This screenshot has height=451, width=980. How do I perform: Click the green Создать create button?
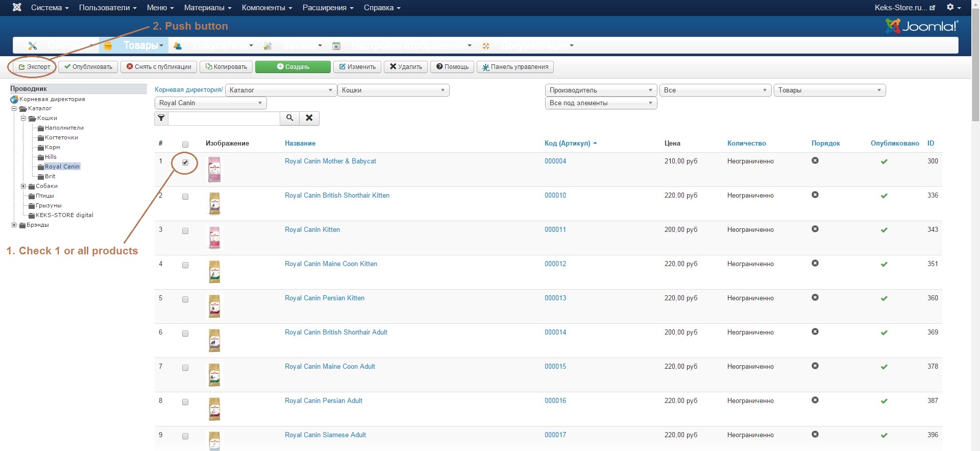293,67
